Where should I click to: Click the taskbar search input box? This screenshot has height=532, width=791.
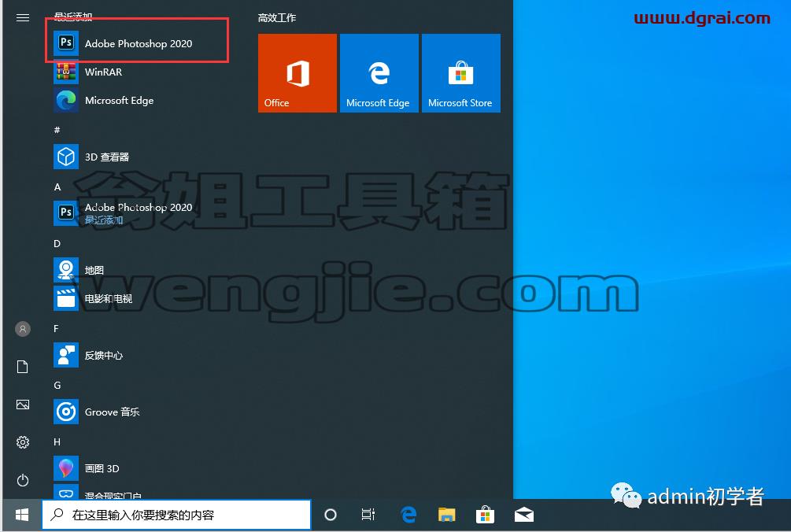176,515
